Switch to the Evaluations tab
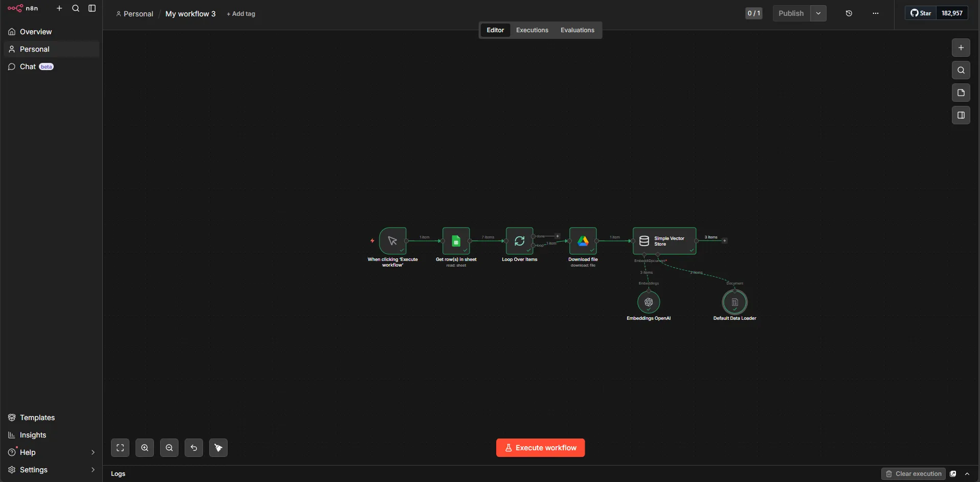 577,30
